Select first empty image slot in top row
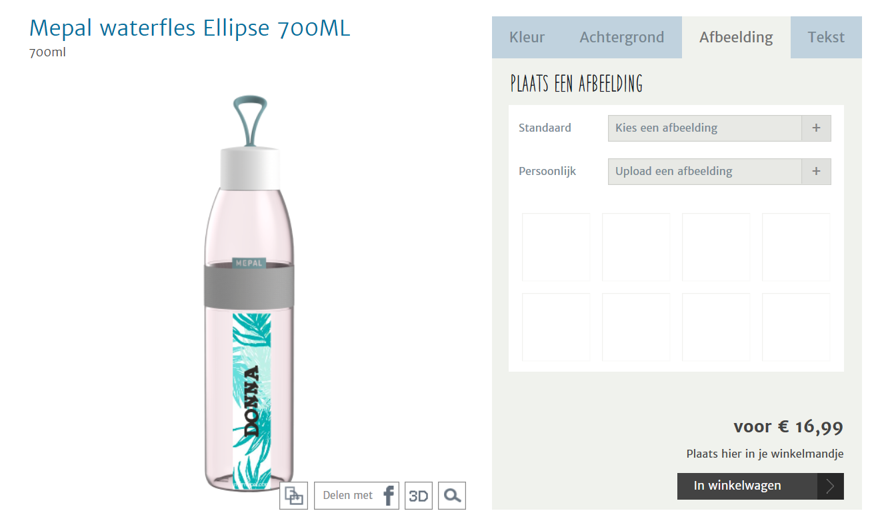 pos(556,247)
